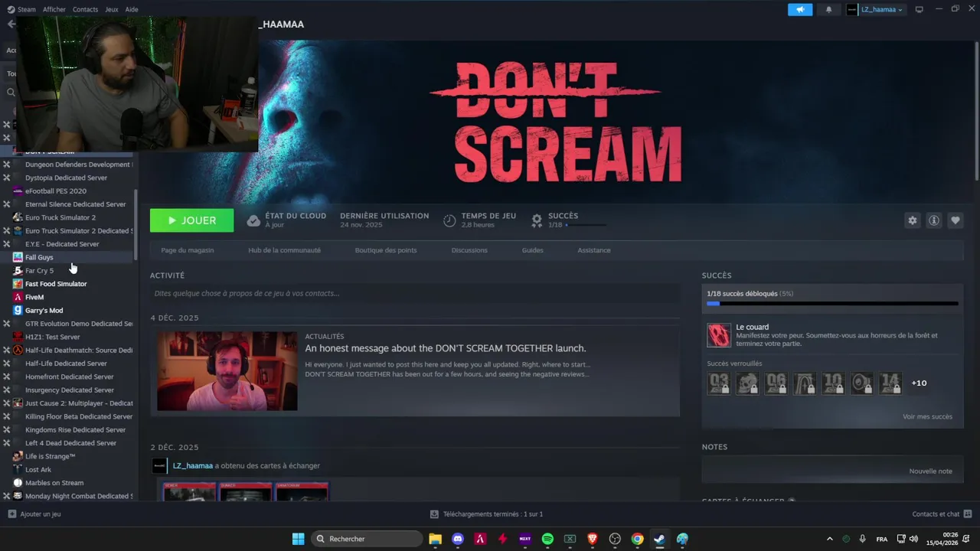Click the activity text input field

[415, 293]
